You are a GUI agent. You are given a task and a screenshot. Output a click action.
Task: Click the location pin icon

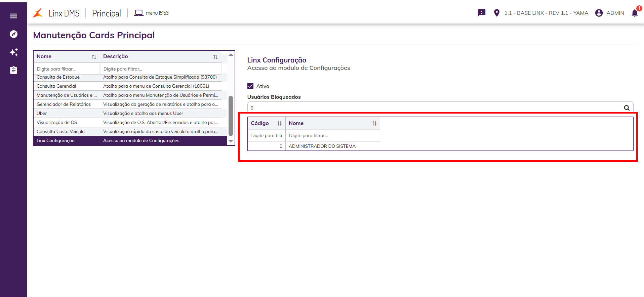(x=496, y=13)
